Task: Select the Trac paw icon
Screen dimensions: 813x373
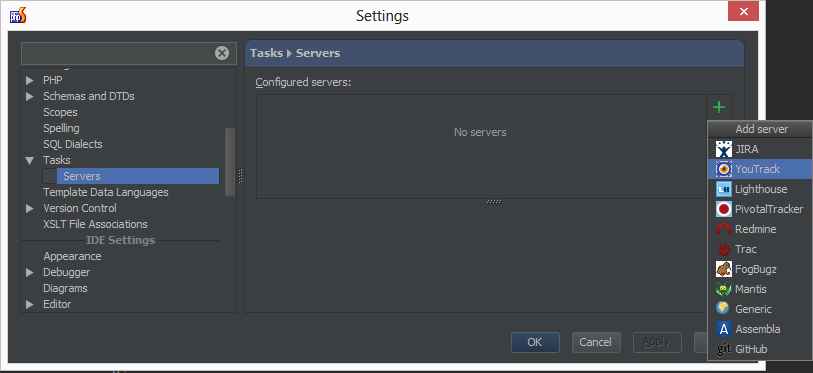Action: point(723,250)
